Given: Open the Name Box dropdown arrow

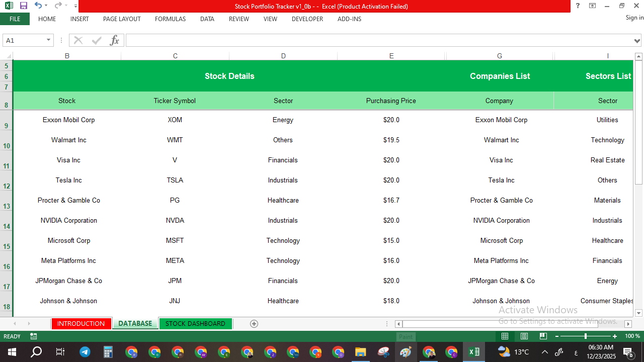Looking at the screenshot, I should [x=49, y=40].
